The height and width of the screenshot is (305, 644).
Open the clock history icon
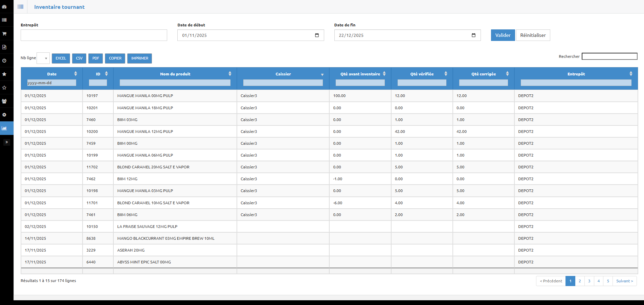coord(4,61)
